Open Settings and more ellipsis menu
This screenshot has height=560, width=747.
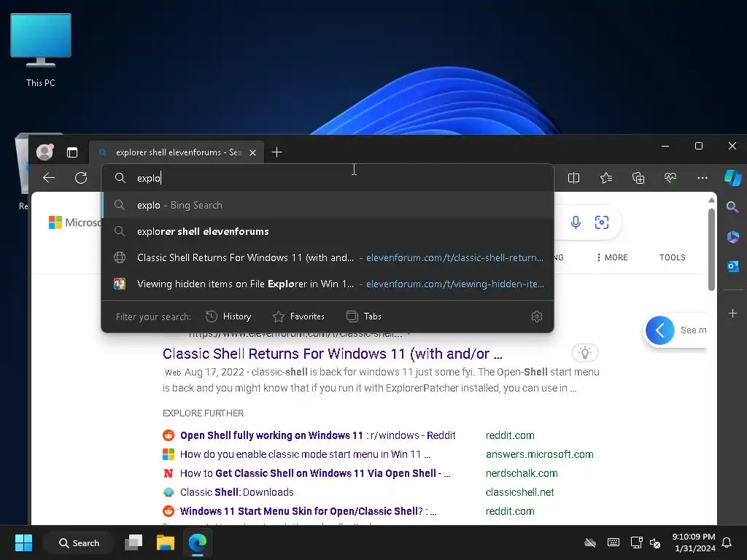[x=703, y=178]
